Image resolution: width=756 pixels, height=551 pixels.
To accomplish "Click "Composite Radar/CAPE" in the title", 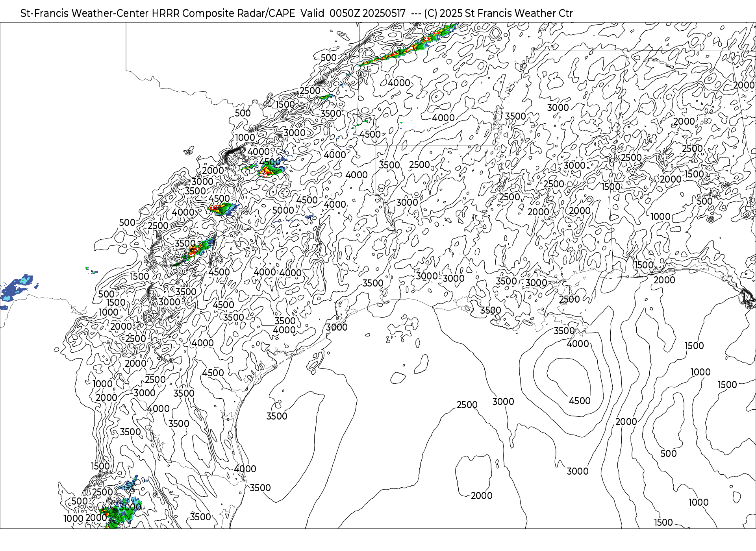I will (x=239, y=13).
